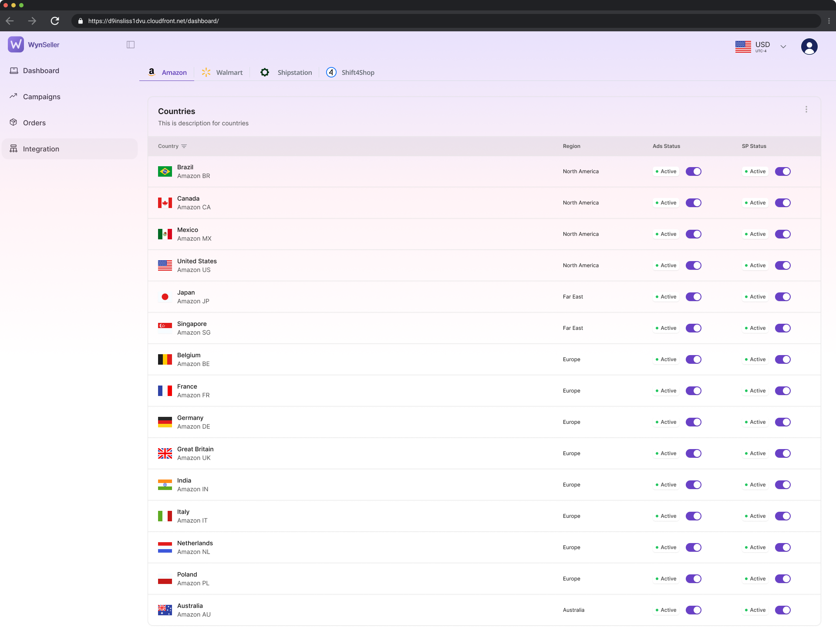This screenshot has width=836, height=644.
Task: Open Campaigns in sidebar
Action: tap(70, 97)
